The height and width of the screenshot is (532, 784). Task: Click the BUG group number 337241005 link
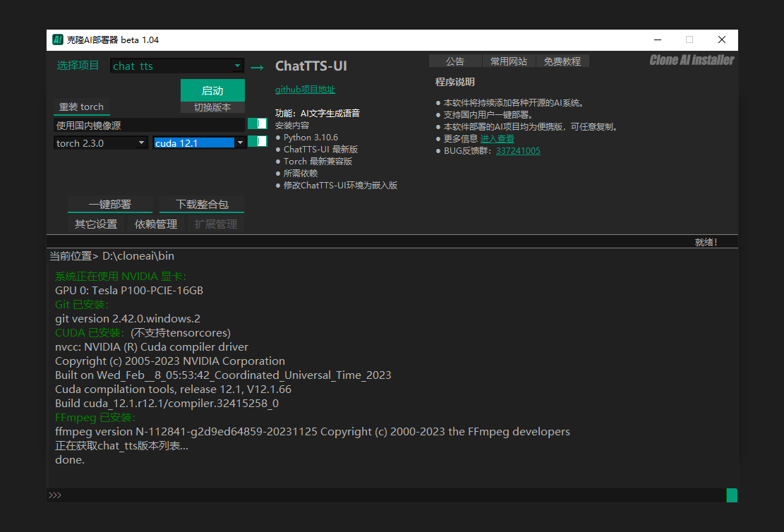[518, 151]
